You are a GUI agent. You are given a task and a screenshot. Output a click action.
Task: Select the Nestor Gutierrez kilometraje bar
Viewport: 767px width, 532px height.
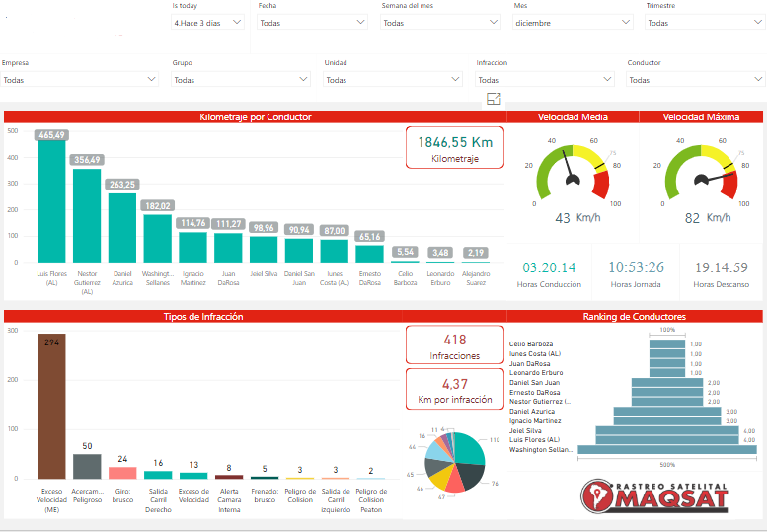coord(87,215)
